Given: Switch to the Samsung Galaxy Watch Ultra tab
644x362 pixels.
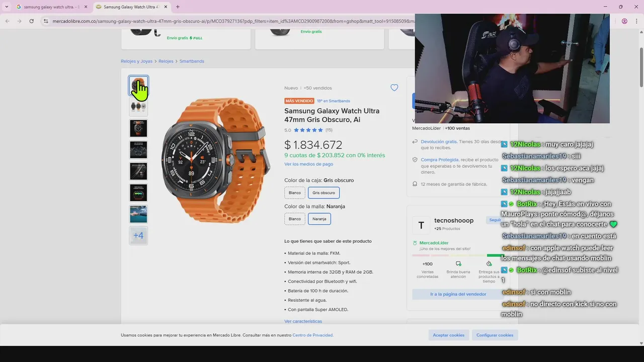Looking at the screenshot, I should [x=132, y=7].
